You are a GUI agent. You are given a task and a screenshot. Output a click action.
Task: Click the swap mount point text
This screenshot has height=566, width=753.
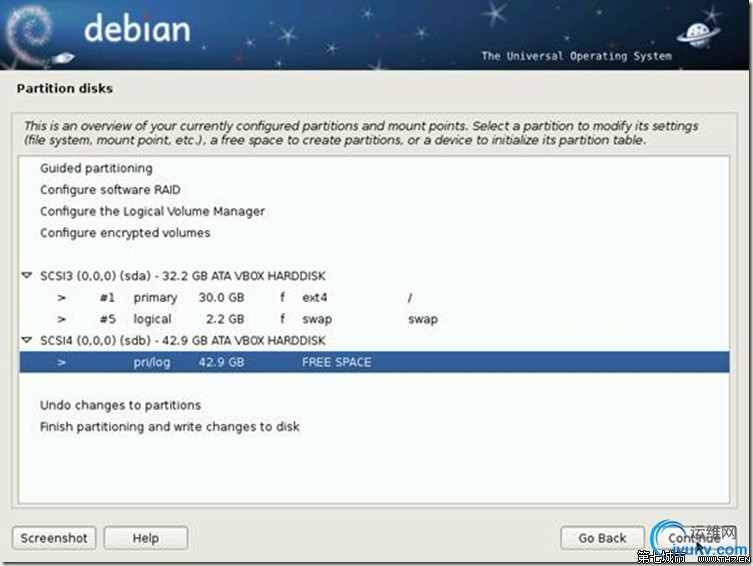[x=423, y=319]
